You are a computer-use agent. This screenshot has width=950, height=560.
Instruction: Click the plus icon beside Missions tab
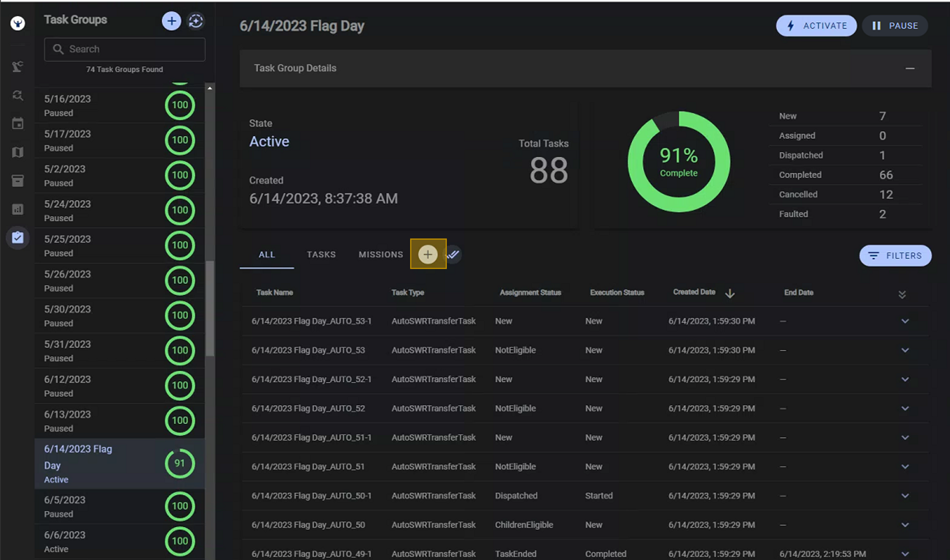click(x=428, y=254)
